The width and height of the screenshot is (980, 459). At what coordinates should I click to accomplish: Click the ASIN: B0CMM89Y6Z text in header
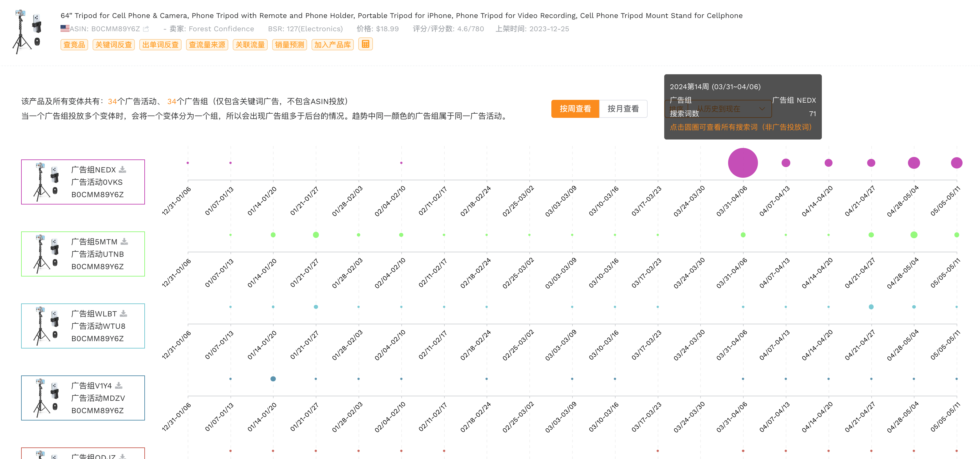(105, 29)
